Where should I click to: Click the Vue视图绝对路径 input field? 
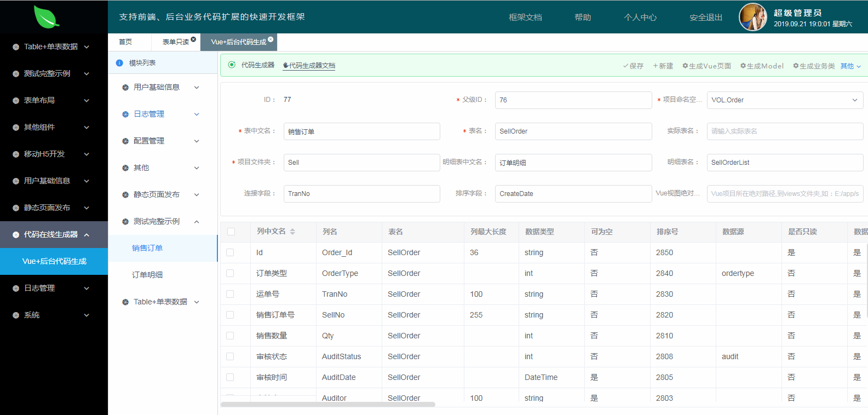click(785, 194)
